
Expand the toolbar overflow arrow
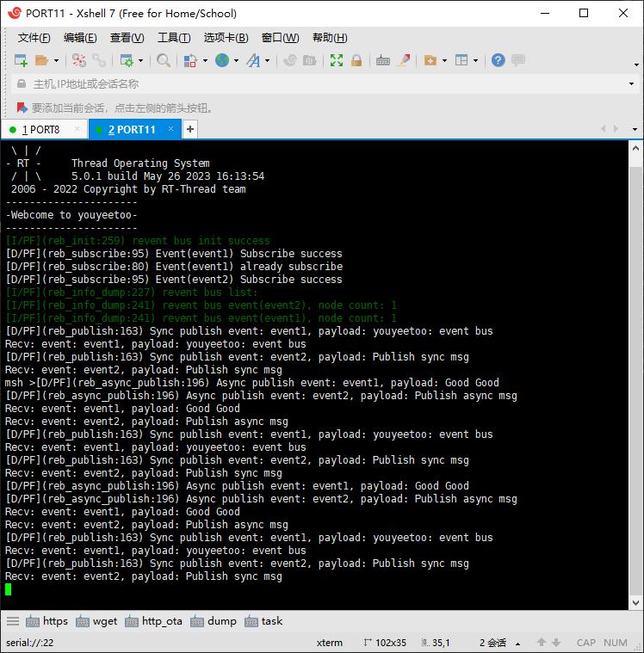pos(636,65)
